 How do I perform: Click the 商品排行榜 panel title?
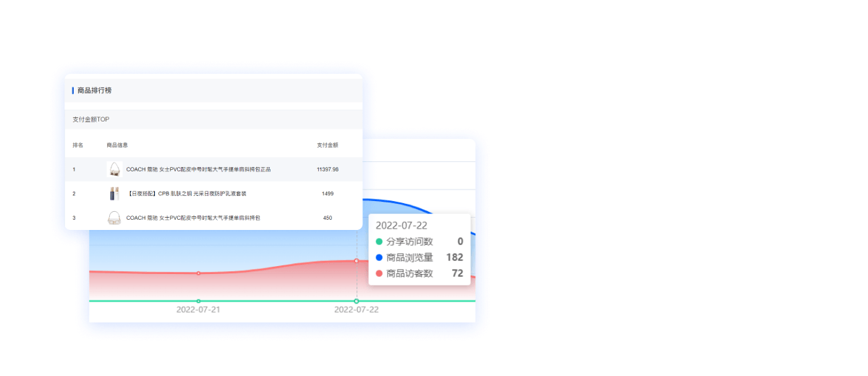[x=94, y=90]
